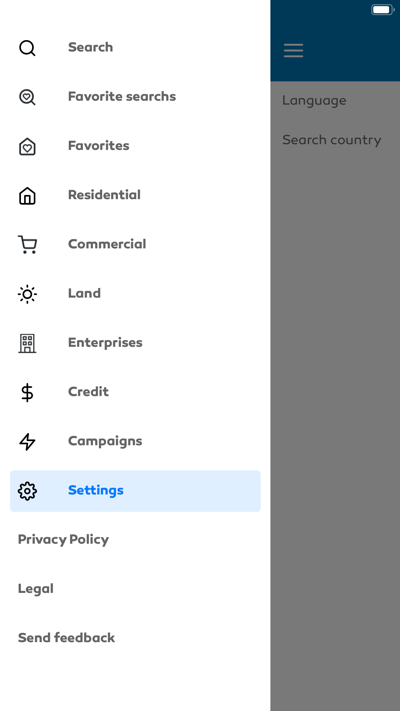
Task: Open the Privacy Policy link
Action: tap(63, 540)
